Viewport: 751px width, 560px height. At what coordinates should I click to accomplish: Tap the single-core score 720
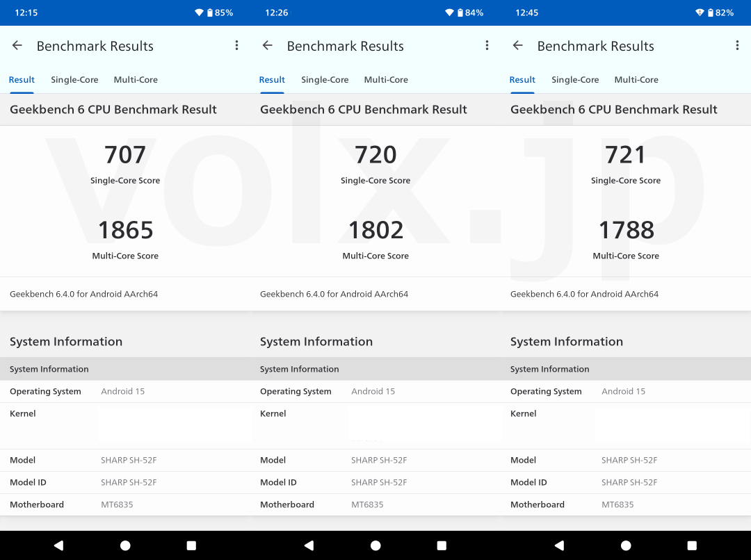[x=375, y=155]
